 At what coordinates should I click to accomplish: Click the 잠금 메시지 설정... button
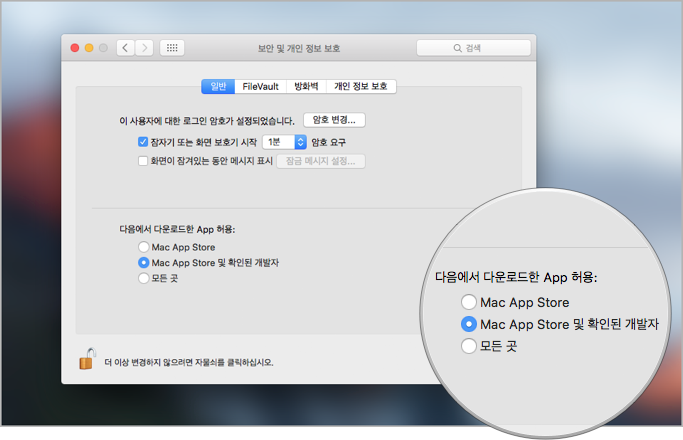pos(321,161)
